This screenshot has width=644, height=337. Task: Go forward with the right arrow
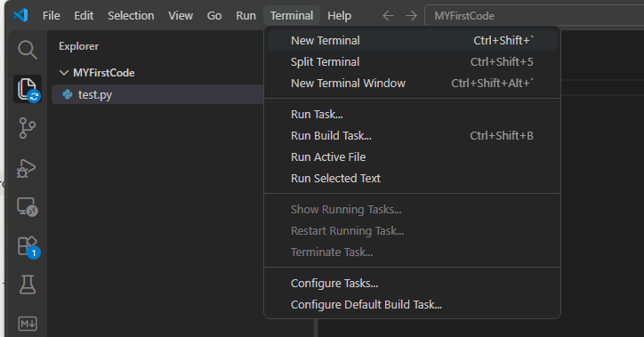coord(411,16)
